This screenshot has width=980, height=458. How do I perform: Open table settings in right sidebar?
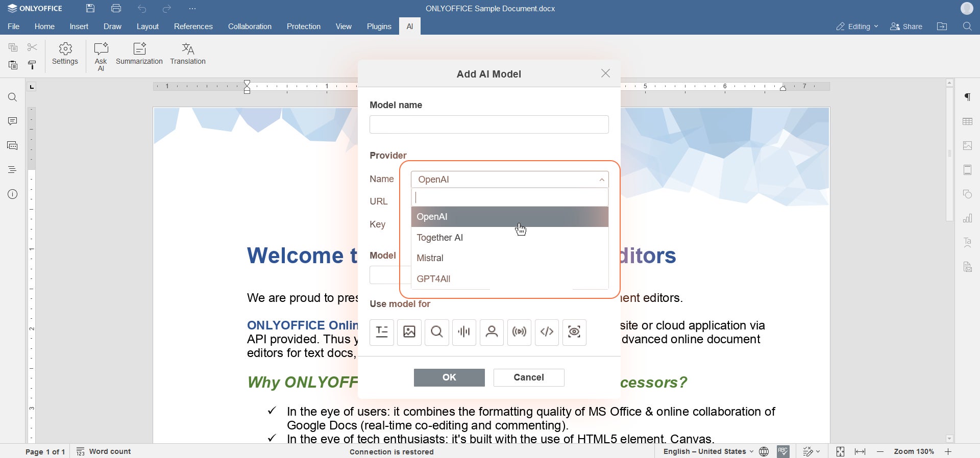point(968,121)
